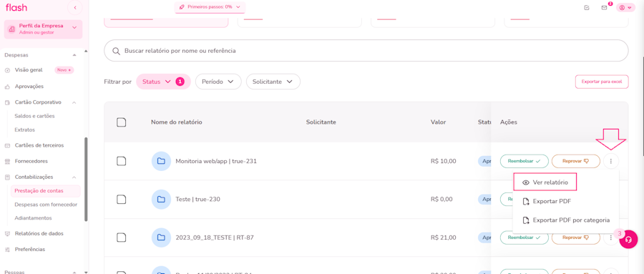Click the Cartão Corporativo card icon
This screenshot has height=274, width=644.
click(x=7, y=102)
